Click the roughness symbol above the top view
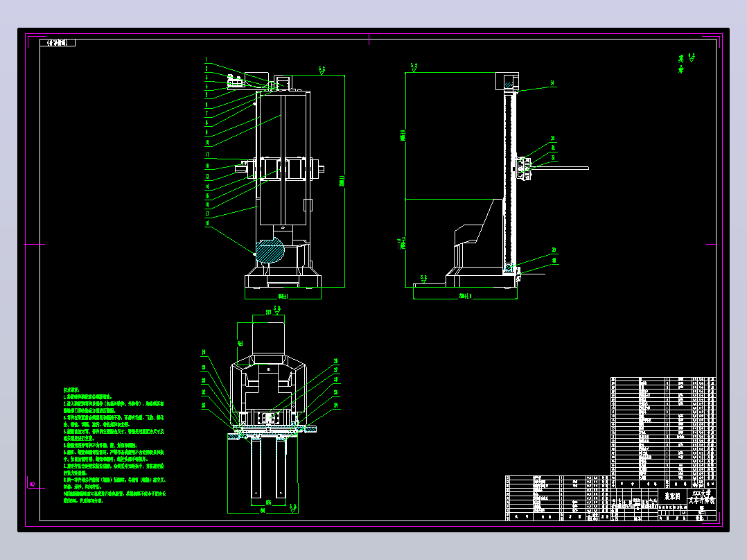This screenshot has height=560, width=747. pos(277,310)
